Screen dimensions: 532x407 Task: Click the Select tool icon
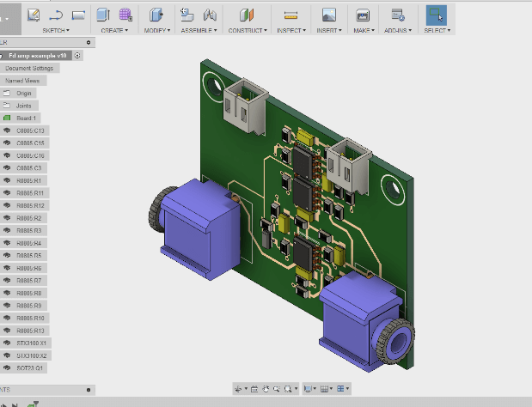(x=436, y=15)
